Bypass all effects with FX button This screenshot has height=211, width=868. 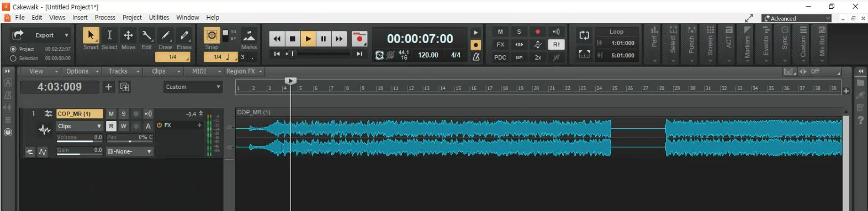(500, 44)
